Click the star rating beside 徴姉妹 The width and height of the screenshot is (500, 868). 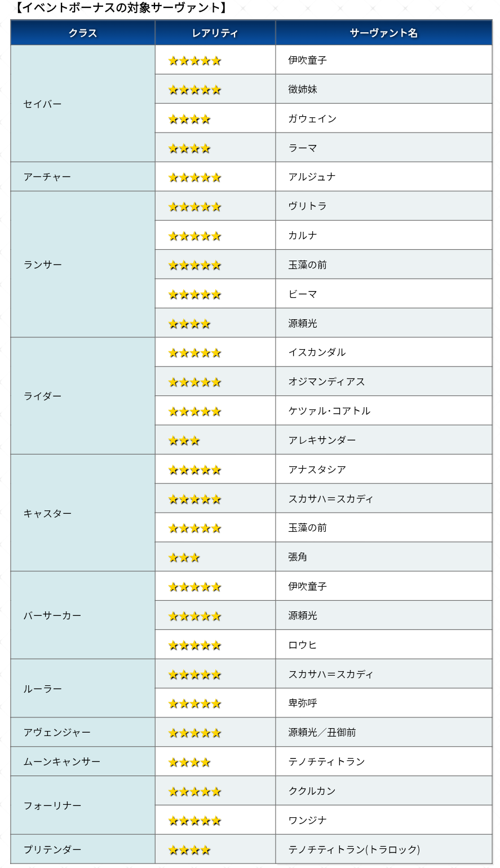point(194,90)
